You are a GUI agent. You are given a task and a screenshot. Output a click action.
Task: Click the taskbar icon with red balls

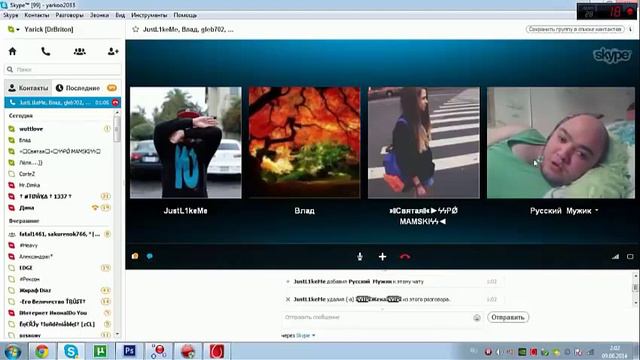click(x=158, y=351)
